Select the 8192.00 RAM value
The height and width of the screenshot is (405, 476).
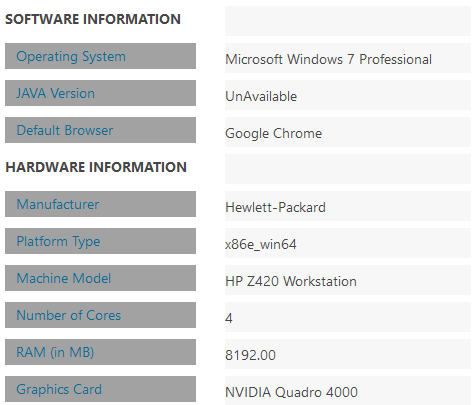251,355
